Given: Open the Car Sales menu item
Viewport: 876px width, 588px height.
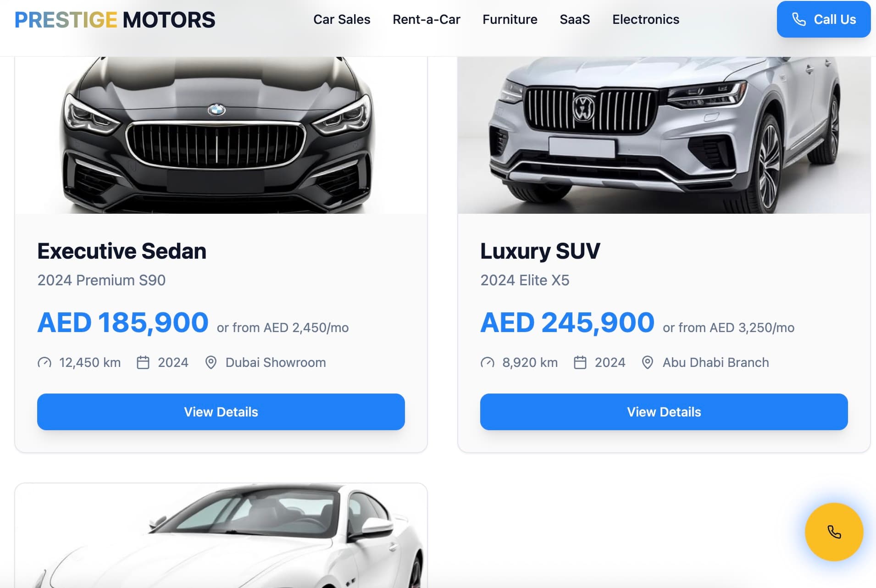Looking at the screenshot, I should 342,19.
